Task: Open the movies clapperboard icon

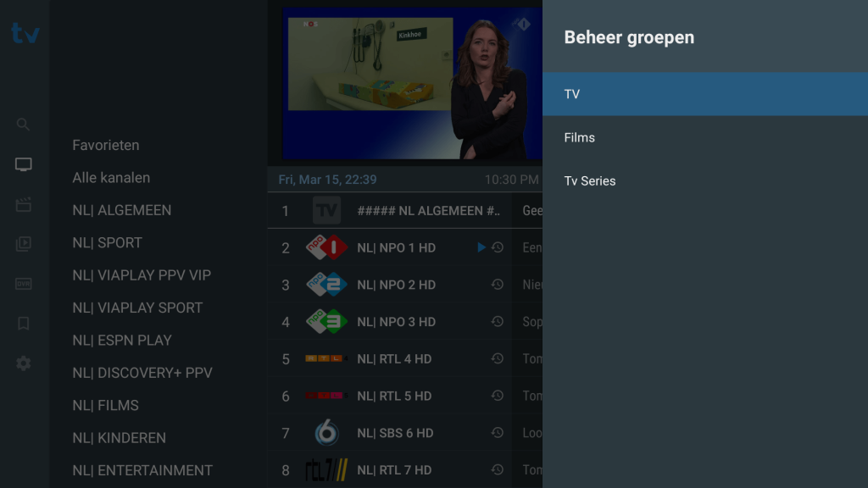Action: 23,204
